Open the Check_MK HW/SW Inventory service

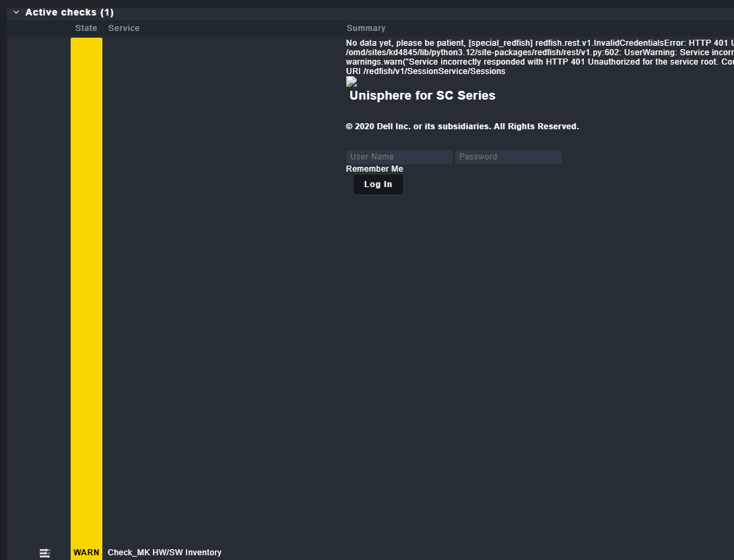(x=164, y=553)
